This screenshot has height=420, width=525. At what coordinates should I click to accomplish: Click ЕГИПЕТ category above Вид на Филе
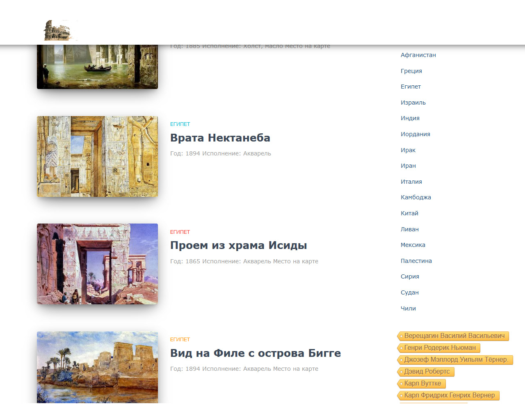[x=180, y=339]
